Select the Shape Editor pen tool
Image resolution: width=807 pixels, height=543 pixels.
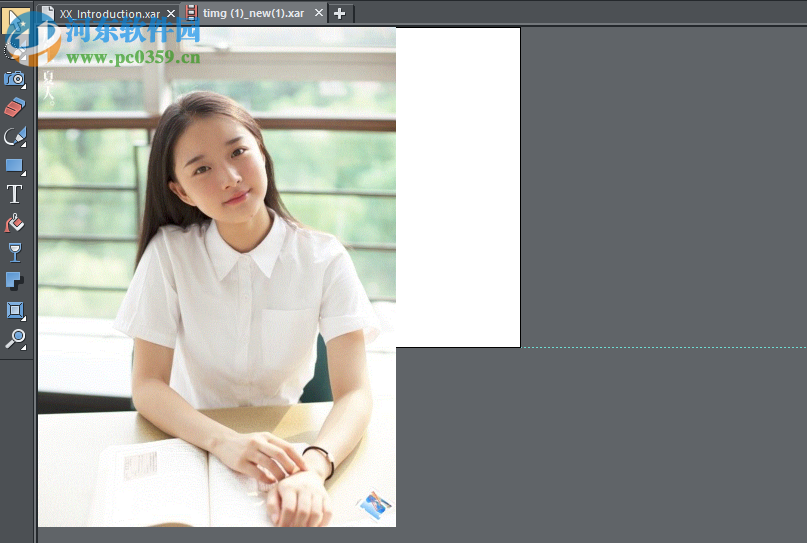[15, 137]
